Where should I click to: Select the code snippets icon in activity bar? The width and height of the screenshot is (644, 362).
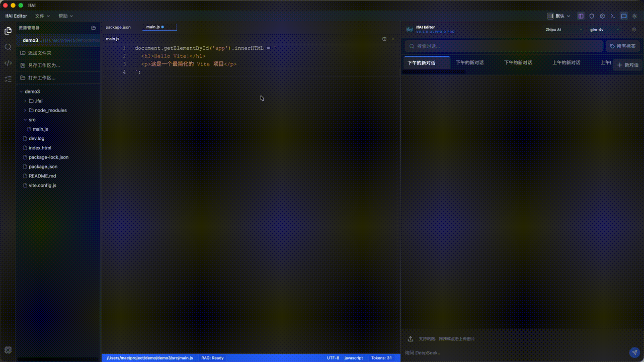coord(8,63)
